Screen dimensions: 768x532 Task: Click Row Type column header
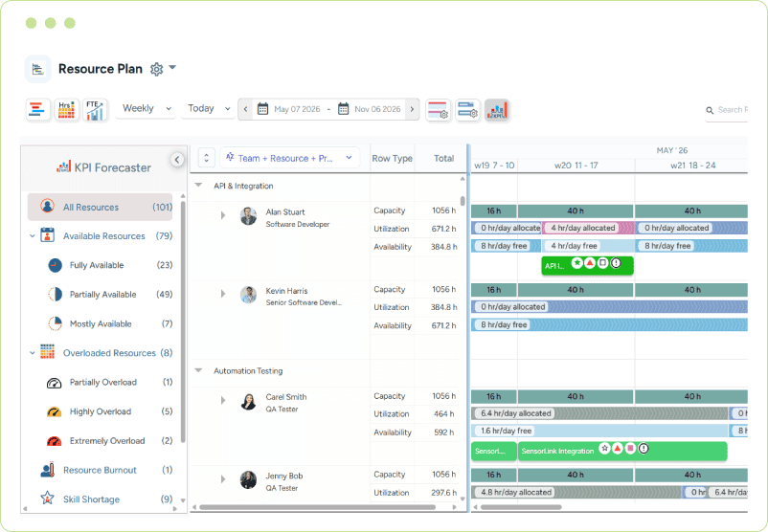click(x=392, y=159)
